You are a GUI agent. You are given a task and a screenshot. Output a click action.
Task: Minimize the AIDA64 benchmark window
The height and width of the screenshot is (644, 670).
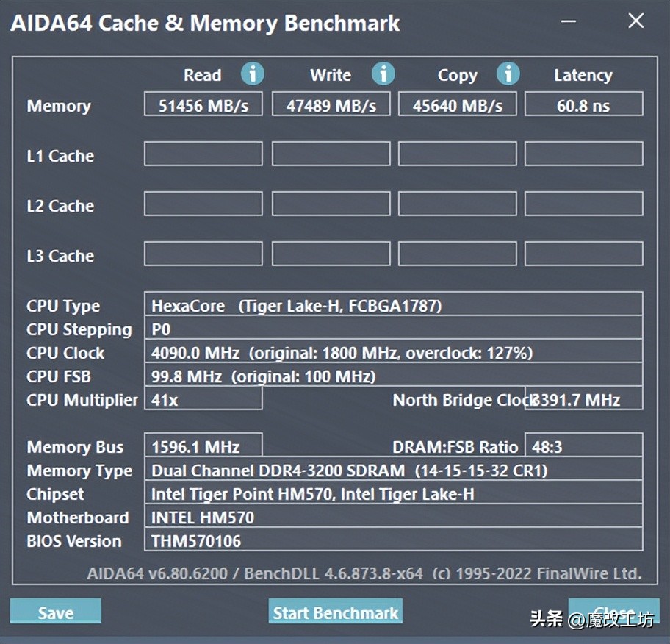click(569, 22)
